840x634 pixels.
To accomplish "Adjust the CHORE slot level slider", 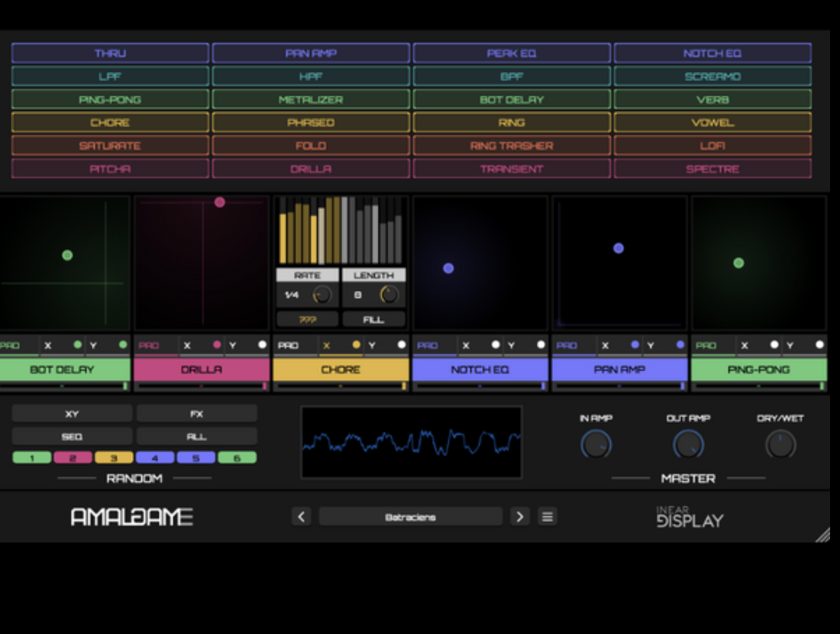I will pos(341,385).
